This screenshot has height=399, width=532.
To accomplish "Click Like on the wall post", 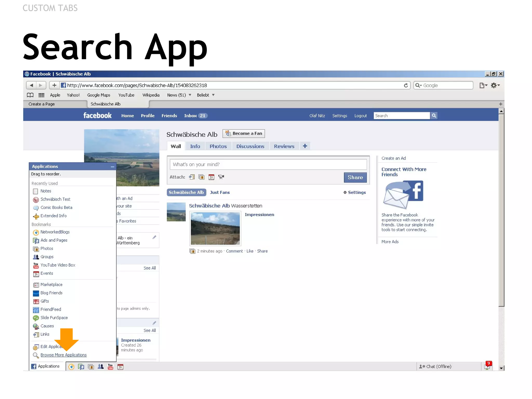I will 250,251.
